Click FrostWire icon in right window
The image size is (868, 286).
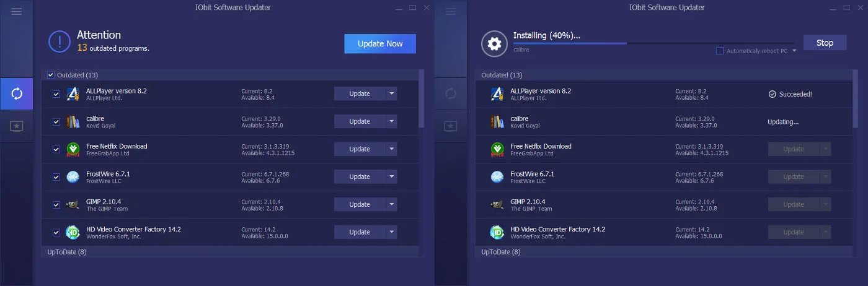click(497, 177)
